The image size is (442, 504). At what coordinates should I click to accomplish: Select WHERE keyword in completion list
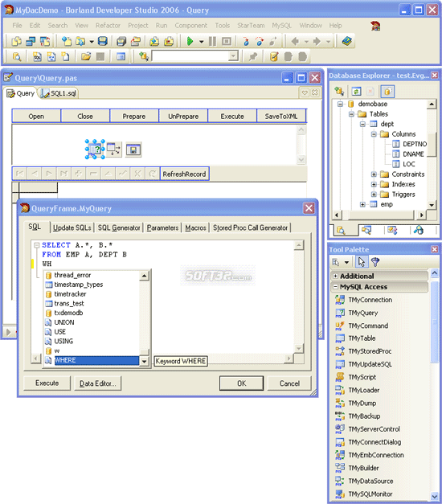click(x=92, y=360)
